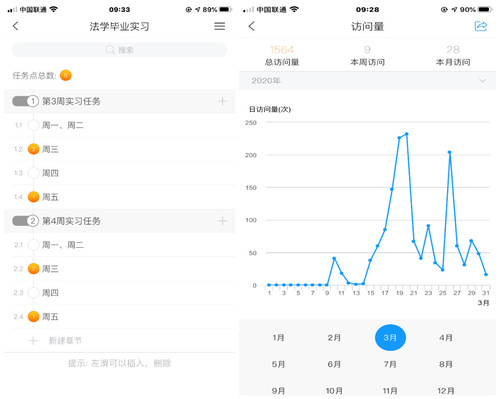The height and width of the screenshot is (399, 499).
Task: Click the 搜索 search field
Action: click(x=120, y=50)
